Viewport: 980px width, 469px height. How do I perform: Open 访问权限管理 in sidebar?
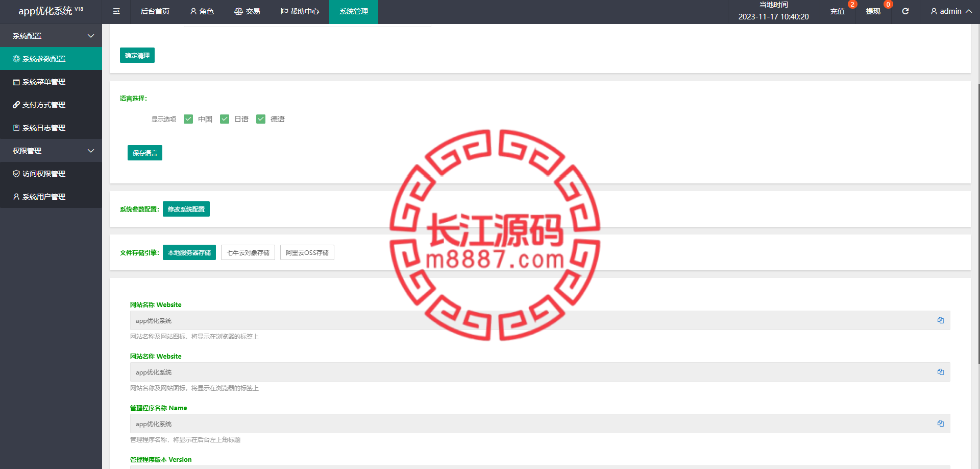tap(51, 174)
